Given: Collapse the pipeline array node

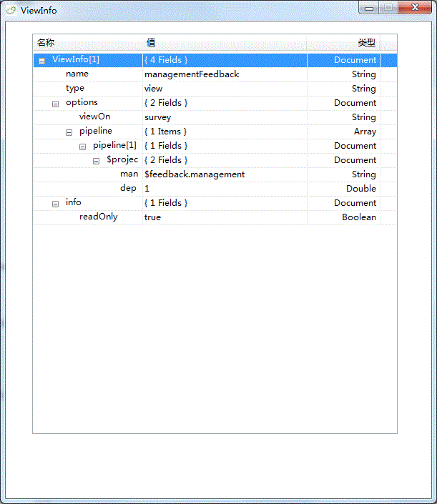Looking at the screenshot, I should pos(69,132).
